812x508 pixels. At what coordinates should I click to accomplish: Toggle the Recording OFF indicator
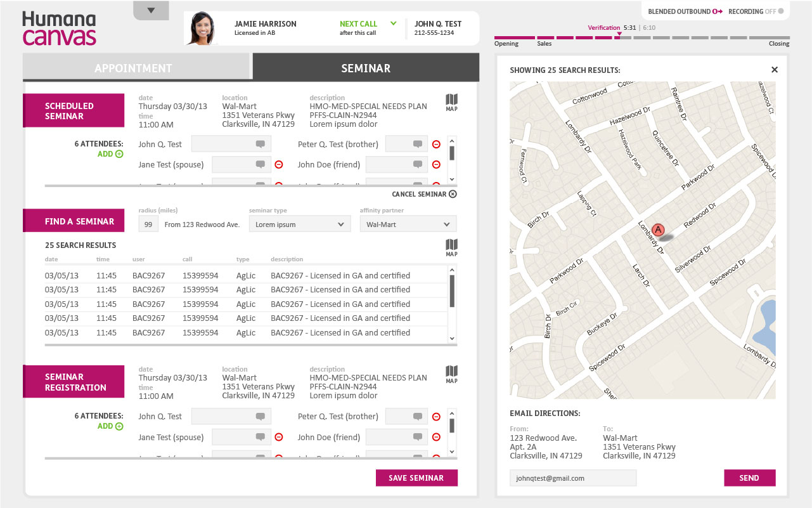[780, 11]
